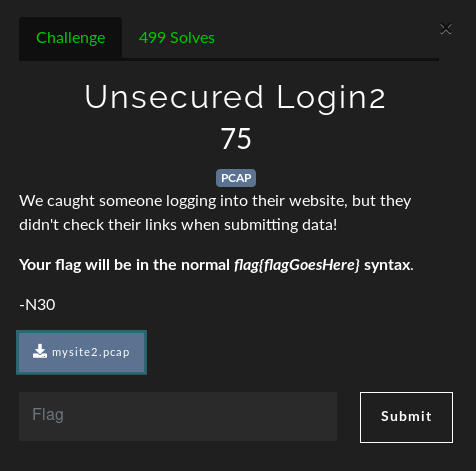Click the italic flag{flagGoesHere} example text
The image size is (476, 471).
tap(297, 265)
